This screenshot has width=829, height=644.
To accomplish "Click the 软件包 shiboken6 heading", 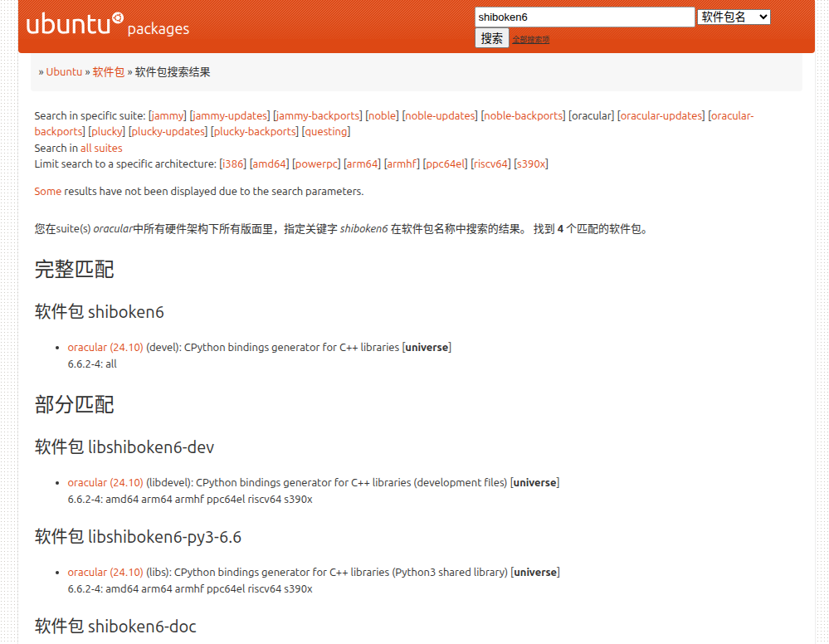I will (x=100, y=312).
